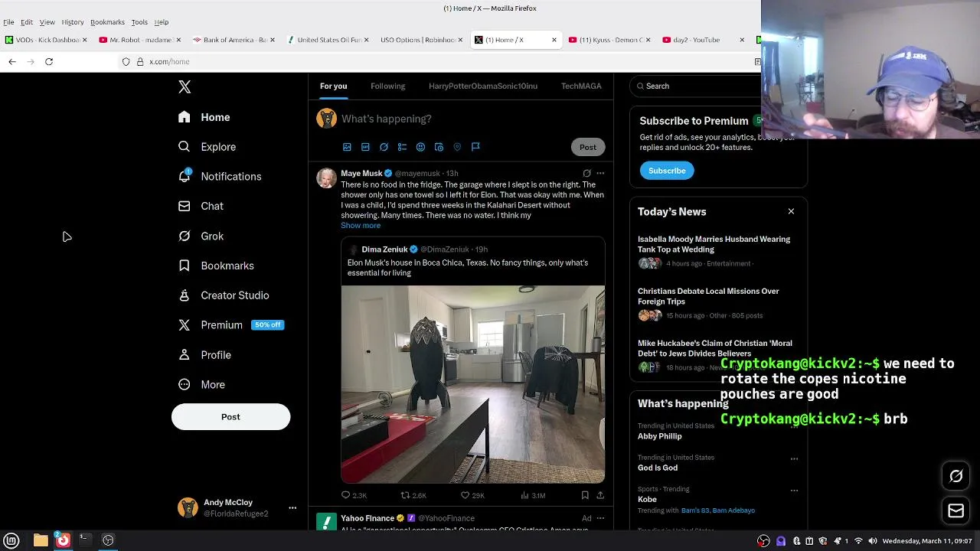Open the network icon in system tray
Viewport: 980px width, 551px height.
click(x=858, y=541)
